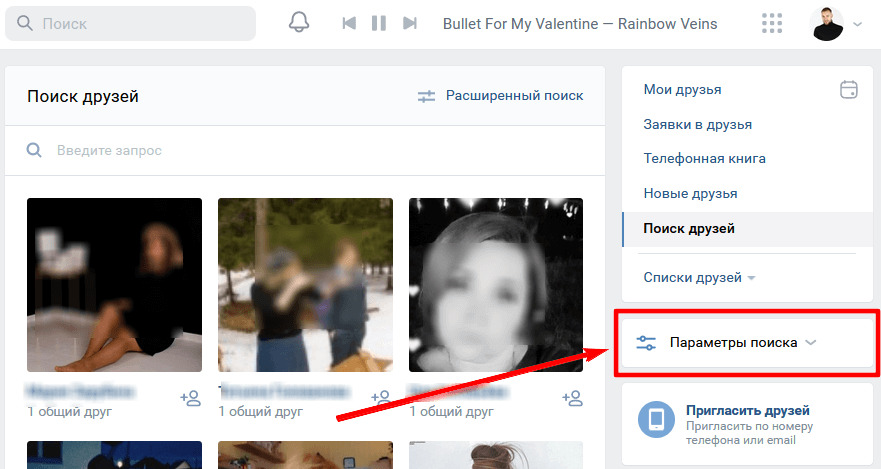The width and height of the screenshot is (881, 469).
Task: Click the Пригласить друзей link
Action: point(747,410)
